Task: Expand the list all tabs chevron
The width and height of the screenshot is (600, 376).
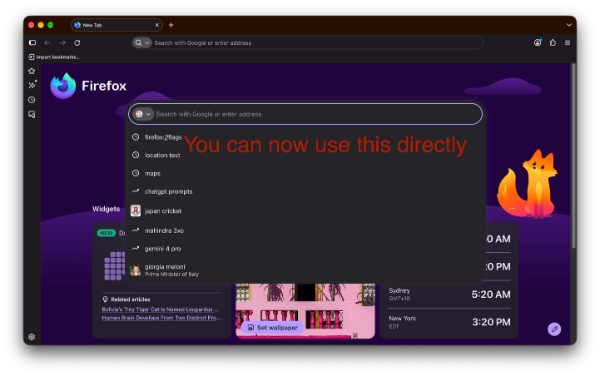Action: [x=569, y=25]
